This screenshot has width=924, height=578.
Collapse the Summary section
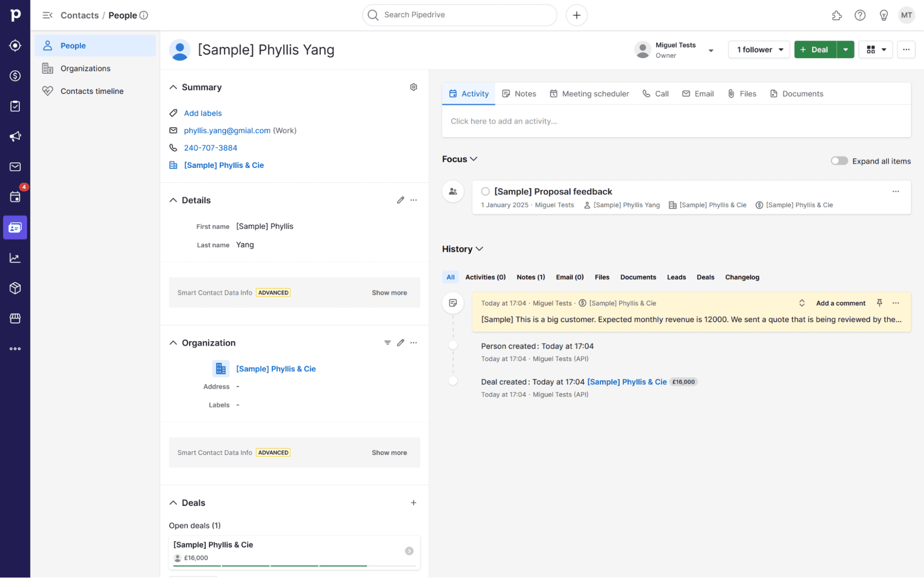tap(173, 87)
